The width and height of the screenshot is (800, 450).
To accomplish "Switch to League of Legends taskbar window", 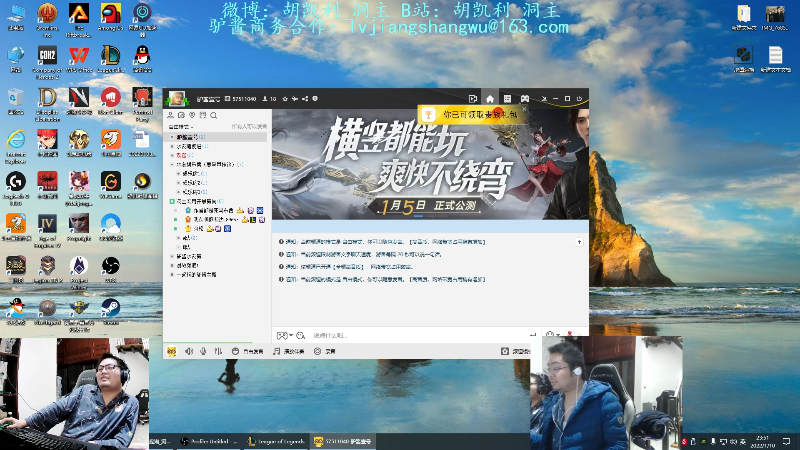I will click(x=276, y=441).
